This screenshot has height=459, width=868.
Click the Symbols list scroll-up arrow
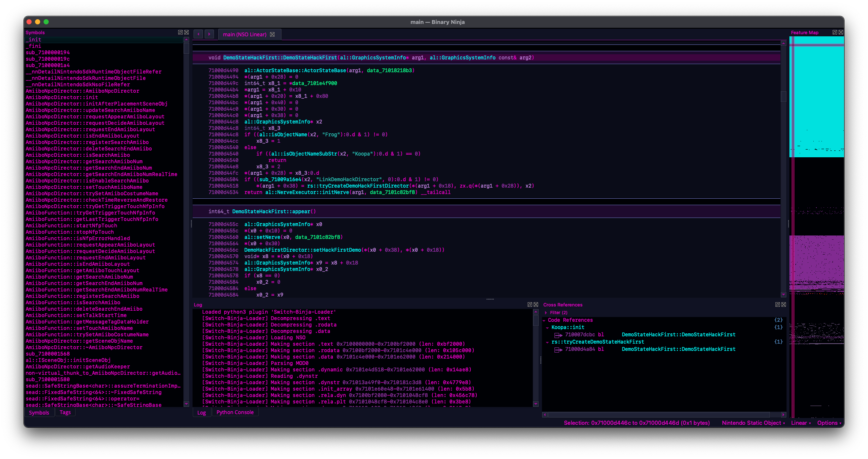coord(186,39)
